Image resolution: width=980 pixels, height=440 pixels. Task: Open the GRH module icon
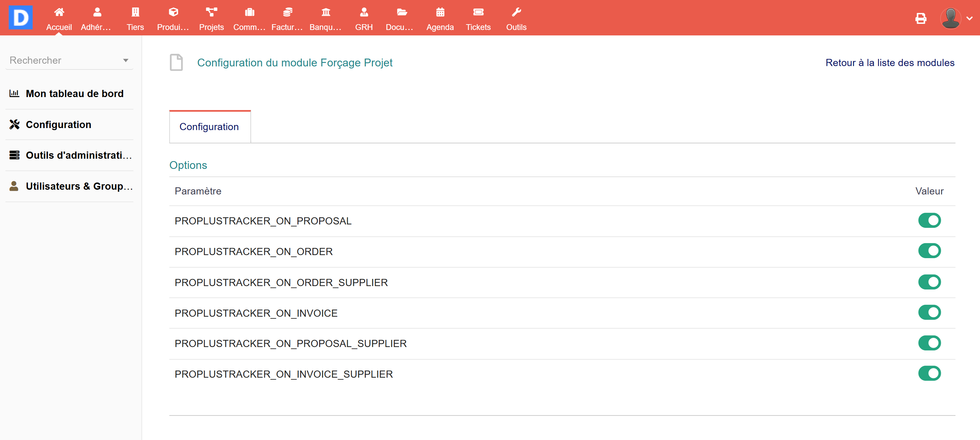(363, 13)
